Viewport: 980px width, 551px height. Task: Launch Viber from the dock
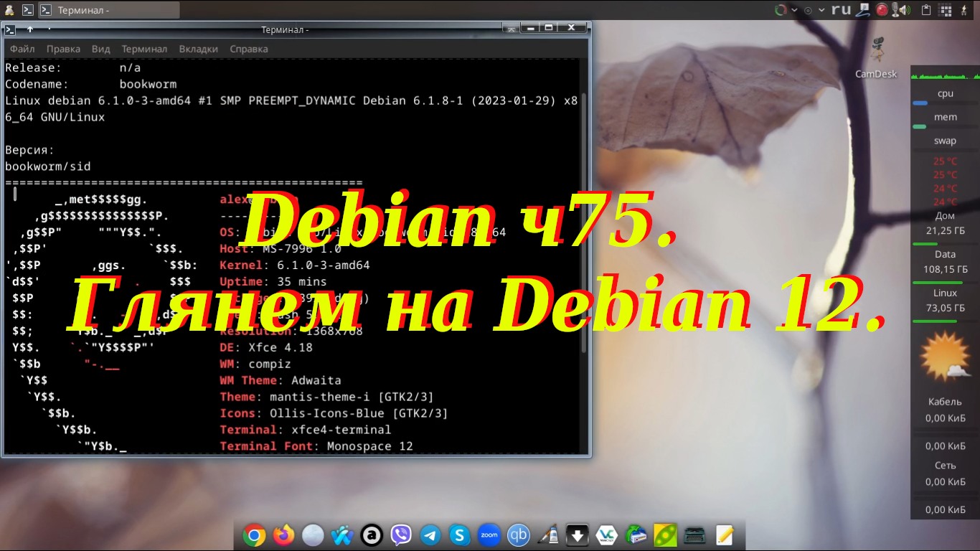click(401, 534)
